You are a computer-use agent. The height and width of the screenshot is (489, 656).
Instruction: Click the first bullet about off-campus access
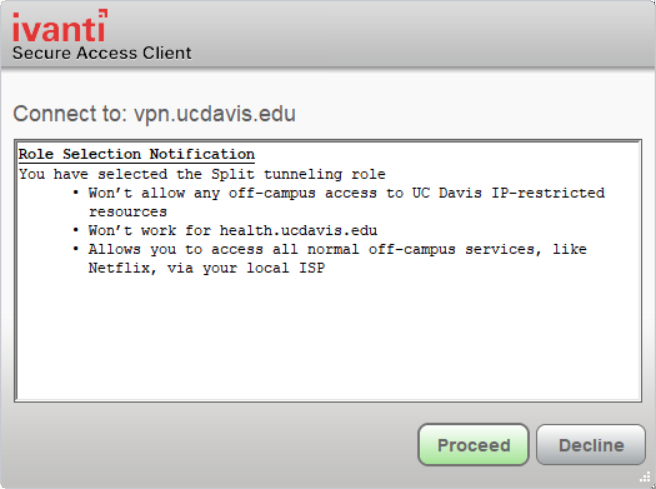click(250, 193)
